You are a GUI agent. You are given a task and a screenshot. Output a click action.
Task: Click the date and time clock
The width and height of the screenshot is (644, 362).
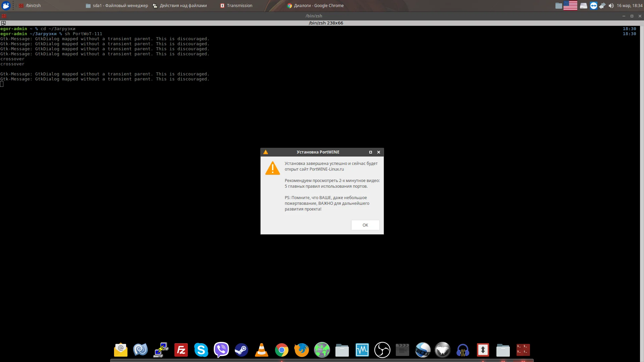pos(629,6)
